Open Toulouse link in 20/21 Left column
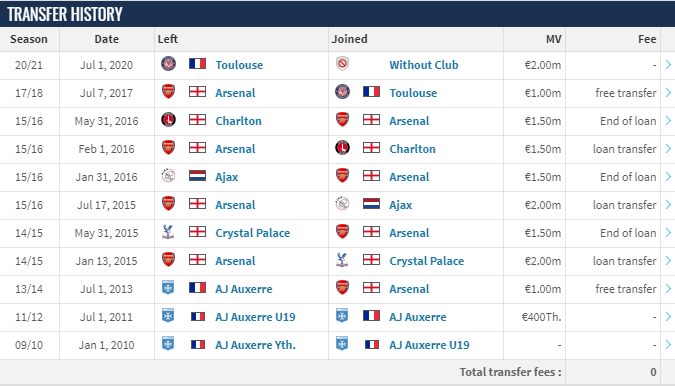 coord(239,65)
